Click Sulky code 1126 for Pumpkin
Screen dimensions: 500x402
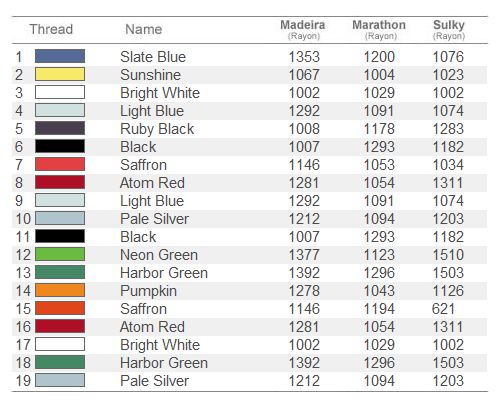pos(448,291)
